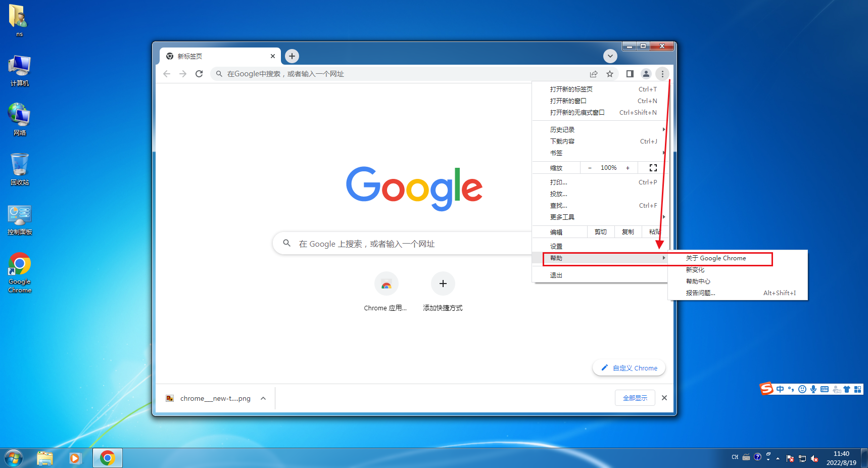
Task: Choose 新变化 in help submenu
Action: pos(738,270)
